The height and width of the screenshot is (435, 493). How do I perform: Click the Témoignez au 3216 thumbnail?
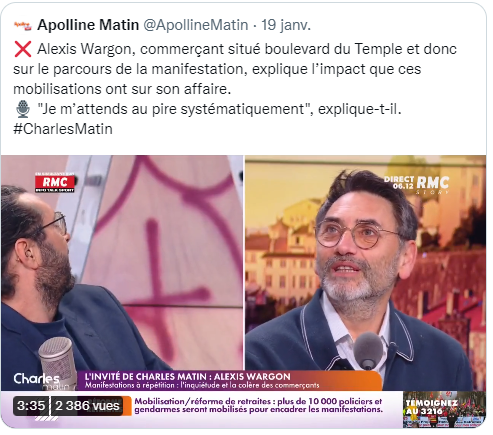[x=444, y=409]
